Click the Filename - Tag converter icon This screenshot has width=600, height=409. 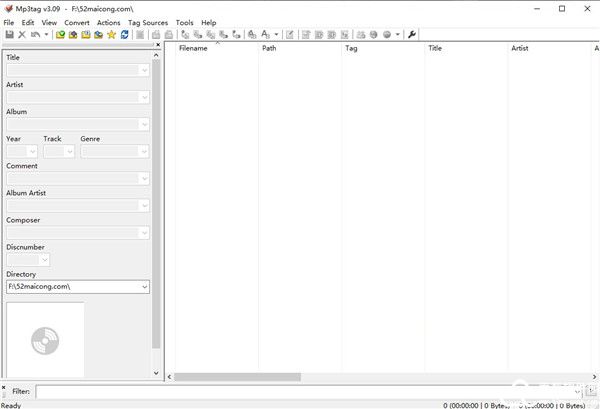pyautogui.click(x=198, y=35)
